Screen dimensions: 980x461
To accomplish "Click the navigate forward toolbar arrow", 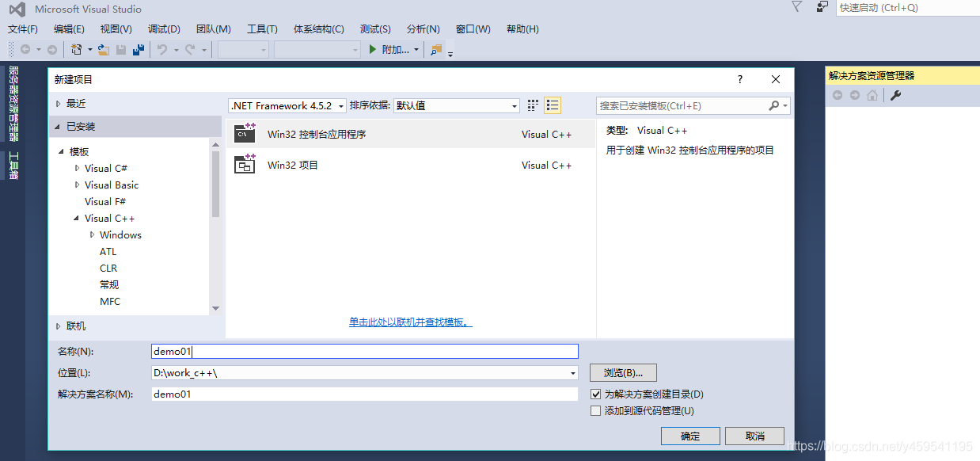I will click(52, 49).
